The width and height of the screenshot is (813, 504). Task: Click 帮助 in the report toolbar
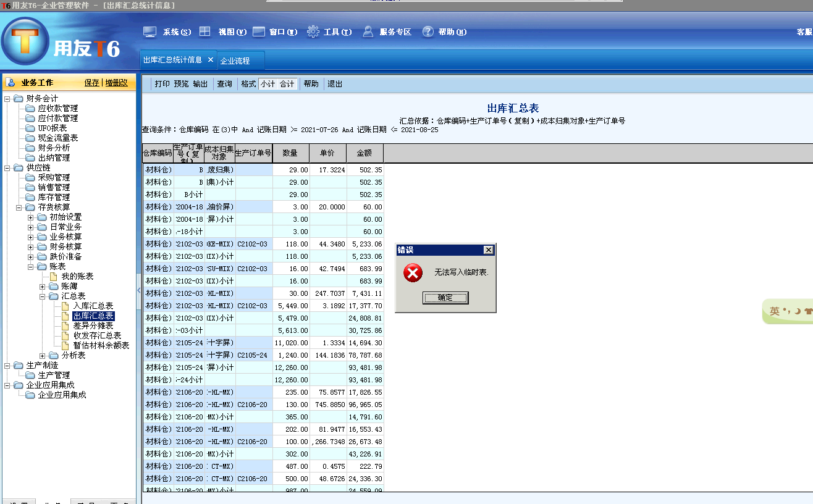(x=311, y=84)
